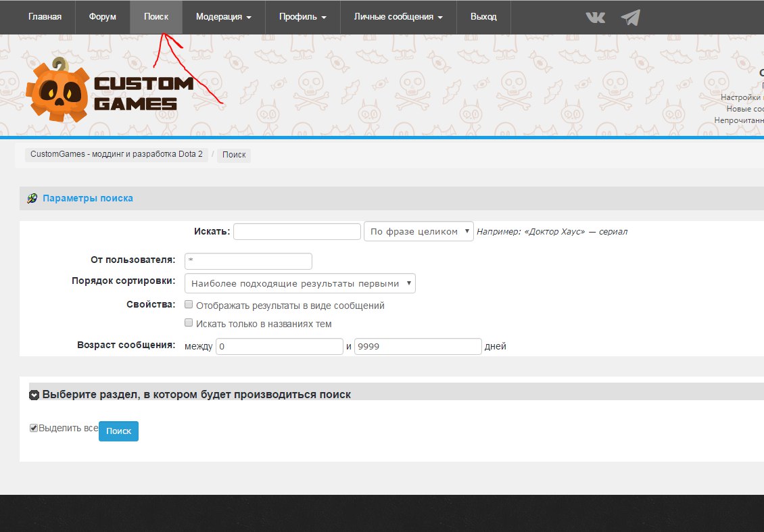
Task: Click the Выход logout link
Action: pos(483,17)
